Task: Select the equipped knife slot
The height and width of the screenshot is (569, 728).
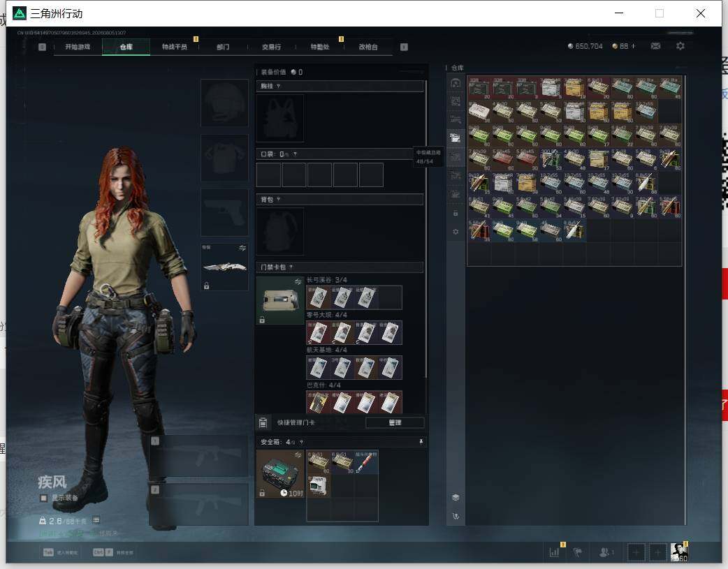Action: (224, 267)
